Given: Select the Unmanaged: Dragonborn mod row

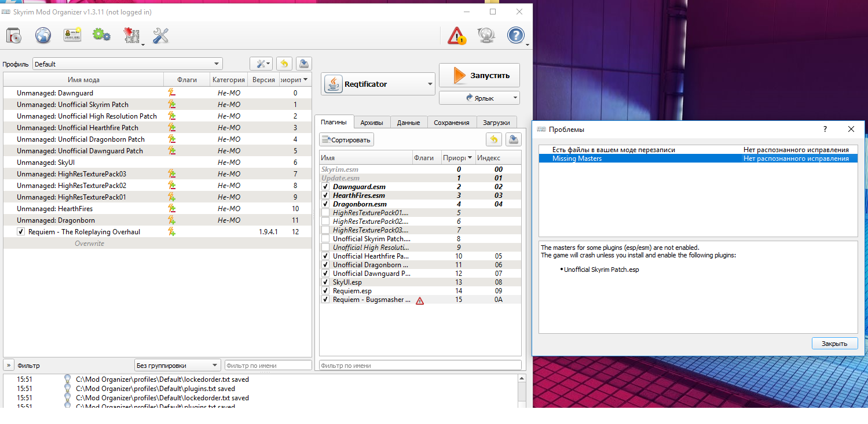Looking at the screenshot, I should tap(158, 220).
